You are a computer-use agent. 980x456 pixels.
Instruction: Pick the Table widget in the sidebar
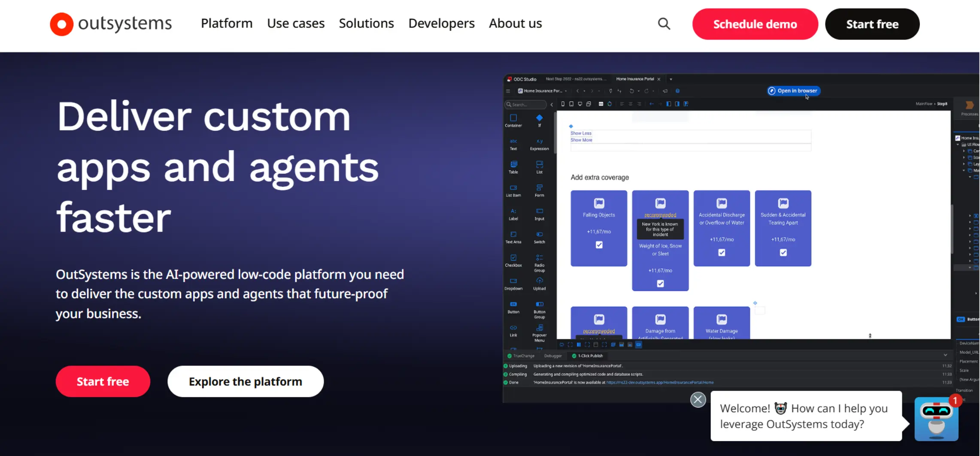513,164
